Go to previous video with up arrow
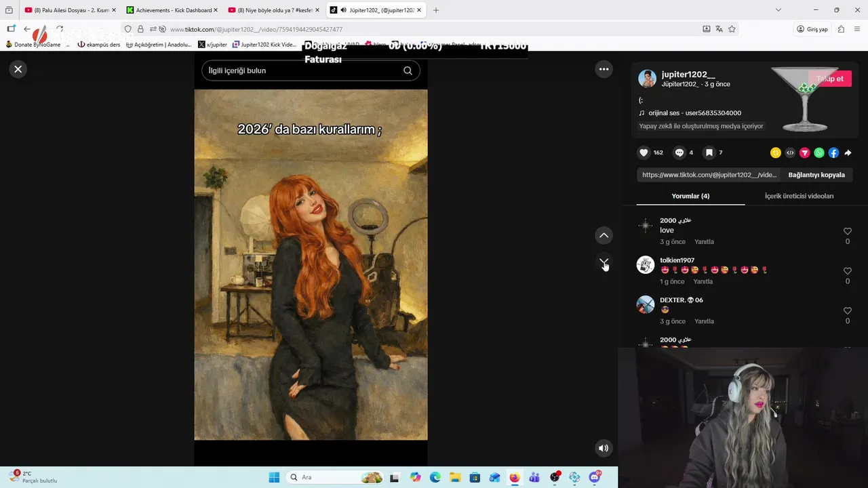The width and height of the screenshot is (868, 488). [x=604, y=235]
